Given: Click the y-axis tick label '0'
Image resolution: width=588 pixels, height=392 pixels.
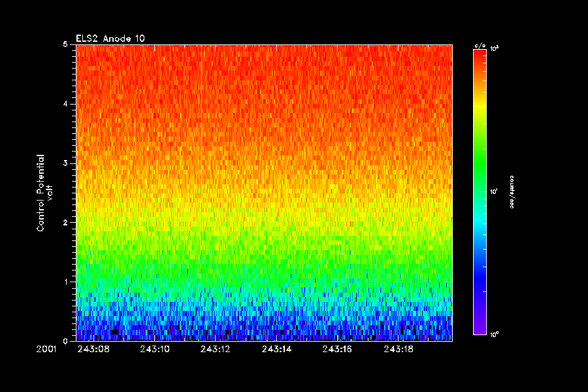Looking at the screenshot, I should (x=65, y=341).
